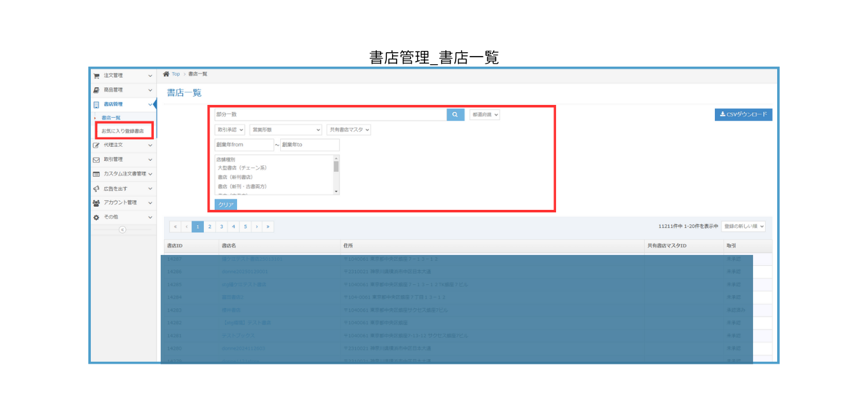Open 代理注文 via its pencil icon
This screenshot has height=400, width=868.
coord(96,145)
